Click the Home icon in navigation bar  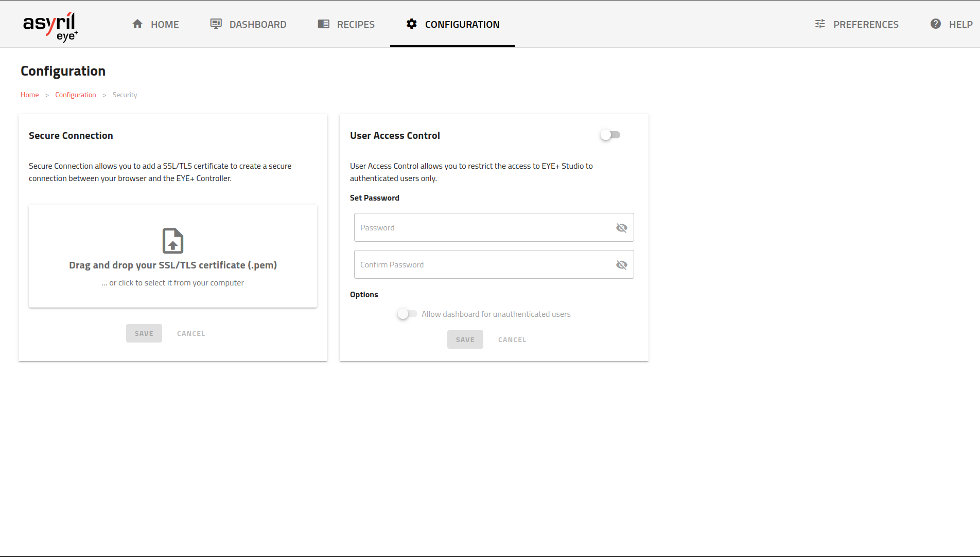[137, 24]
